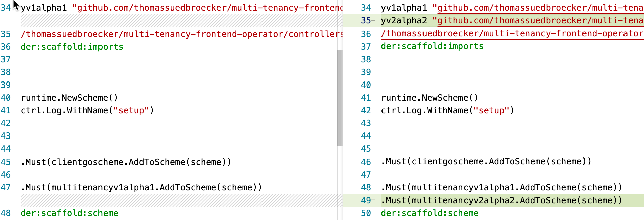This screenshot has width=644, height=220.
Task: Select der:scaffold:scheme on right line 50
Action: pos(430,213)
